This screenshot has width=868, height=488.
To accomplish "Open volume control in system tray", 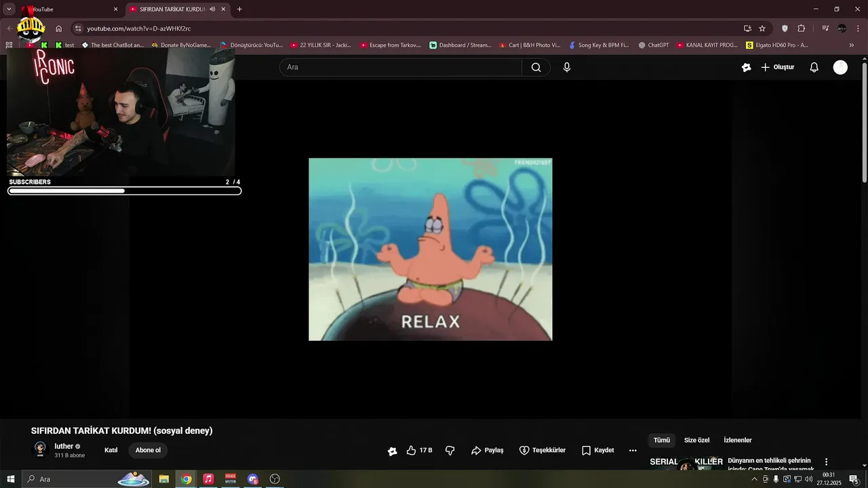I will pos(809,479).
